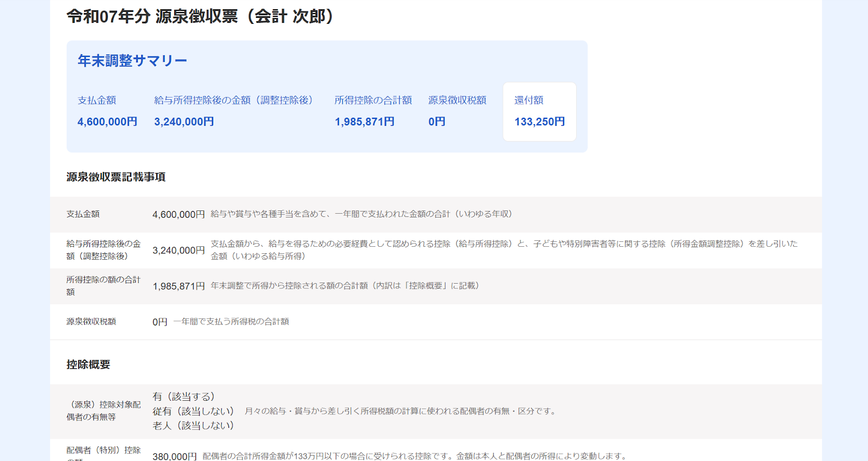The width and height of the screenshot is (868, 461).
Task: Click the value 老人（該当しない）
Action: coord(195,426)
